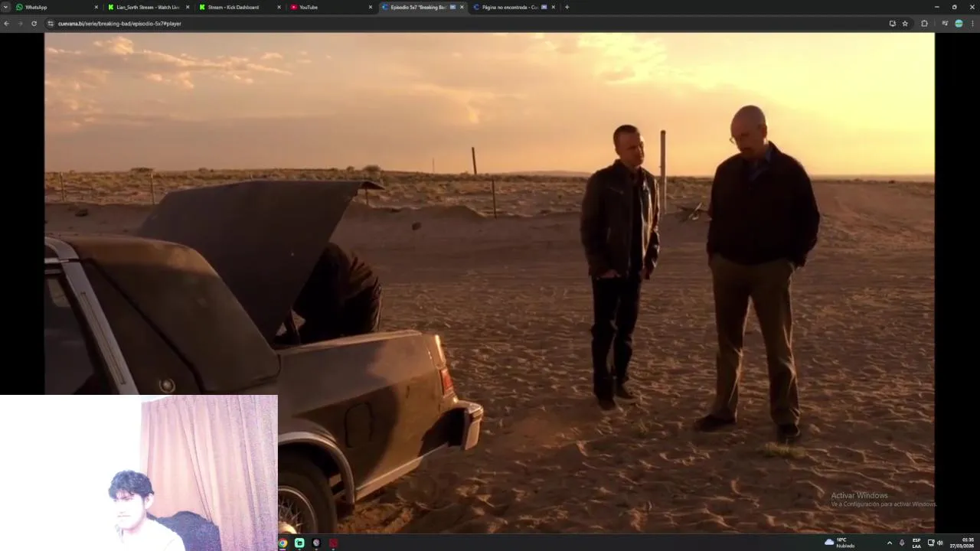980x551 pixels.
Task: Close the YouTube tab
Action: click(371, 7)
